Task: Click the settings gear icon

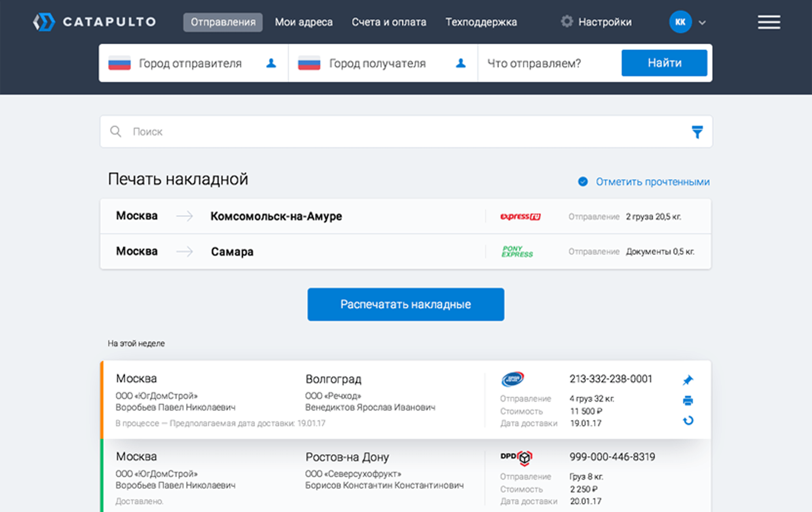Action: [567, 21]
